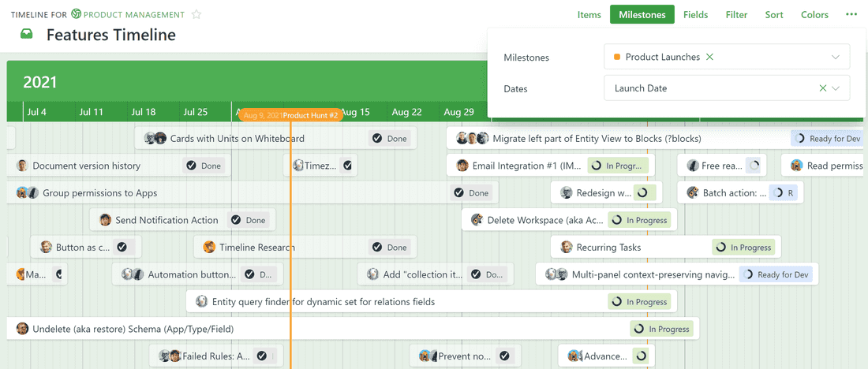Screen dimensions: 868x369
Task: Remove the Product Launches milestone selection
Action: tap(709, 58)
